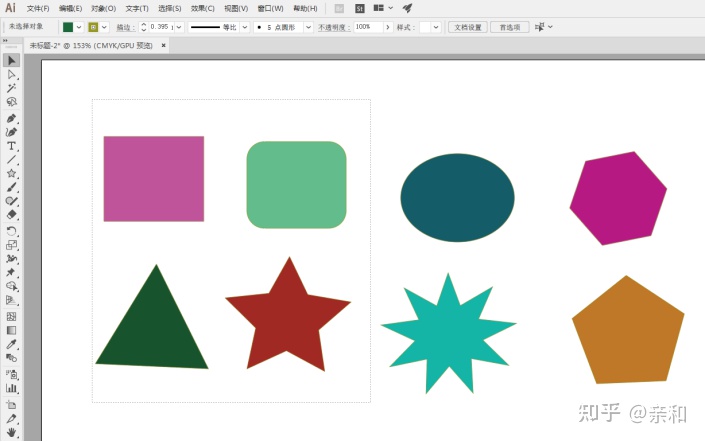Select the Gradient tool

[x=12, y=330]
